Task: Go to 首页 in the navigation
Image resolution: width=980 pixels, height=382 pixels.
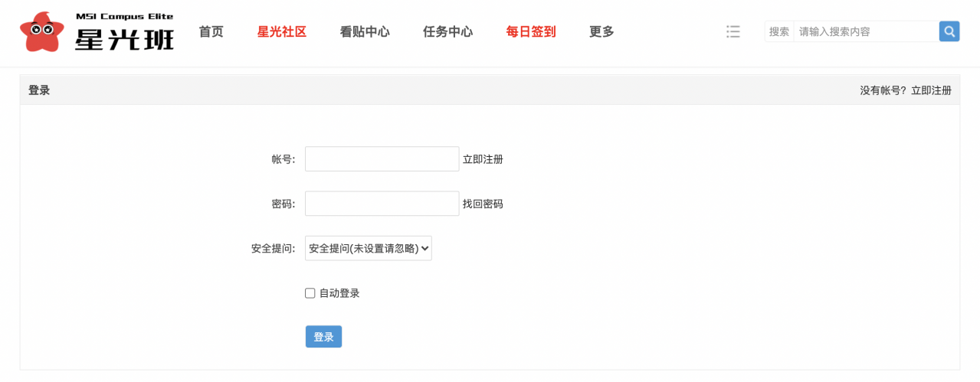Action: coord(211,31)
